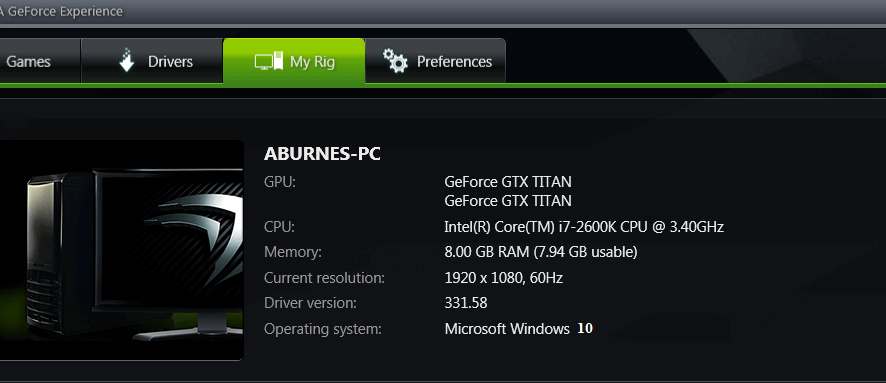Viewport: 886px width, 383px height.
Task: Open the Preferences tab
Action: [x=435, y=61]
